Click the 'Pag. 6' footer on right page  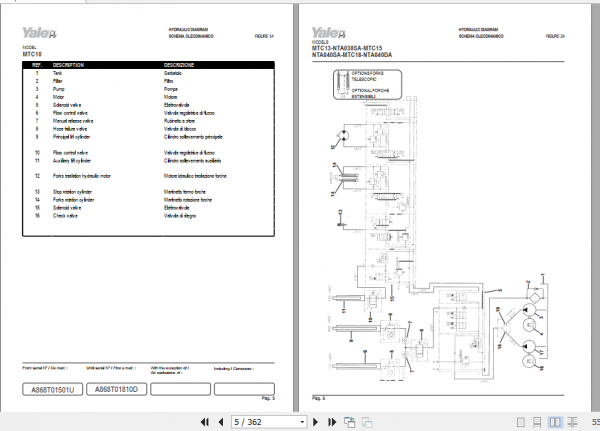point(318,398)
